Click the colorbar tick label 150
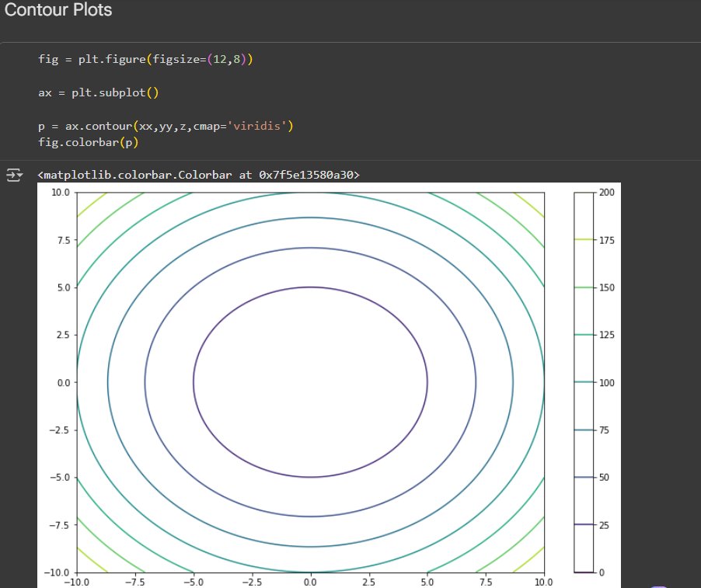Screen dimensions: 701x588 [x=607, y=287]
